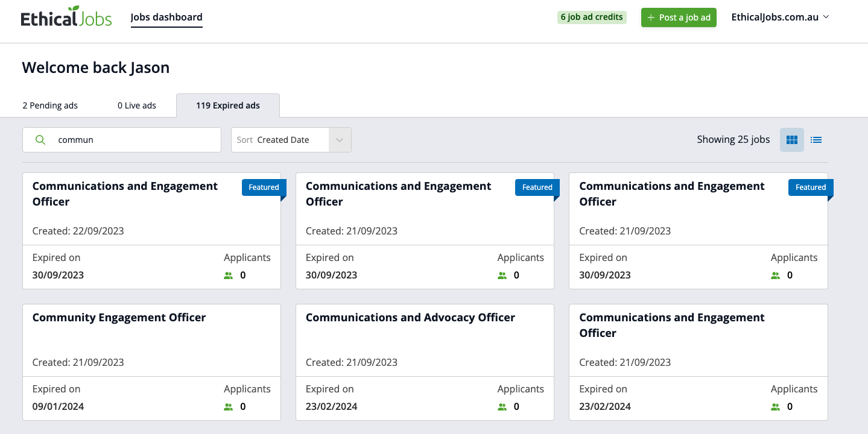This screenshot has height=434, width=868.
Task: Open the Communications and Advocacy Officer job title
Action: tap(410, 318)
